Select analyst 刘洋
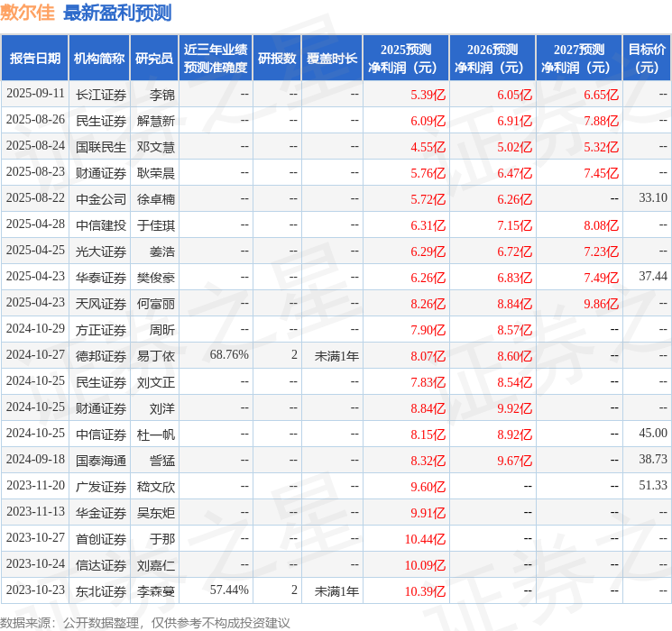 click(x=162, y=408)
